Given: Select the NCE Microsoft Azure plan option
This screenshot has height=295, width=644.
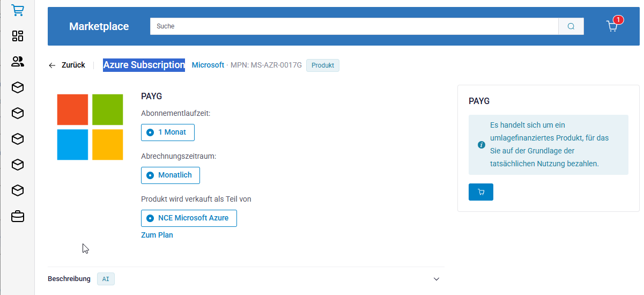Looking at the screenshot, I should click(189, 218).
